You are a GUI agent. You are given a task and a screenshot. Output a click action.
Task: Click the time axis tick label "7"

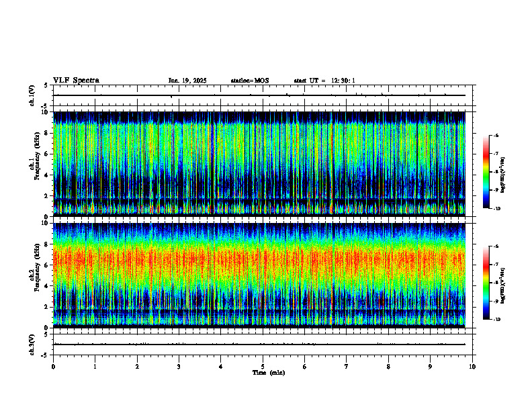347,367
